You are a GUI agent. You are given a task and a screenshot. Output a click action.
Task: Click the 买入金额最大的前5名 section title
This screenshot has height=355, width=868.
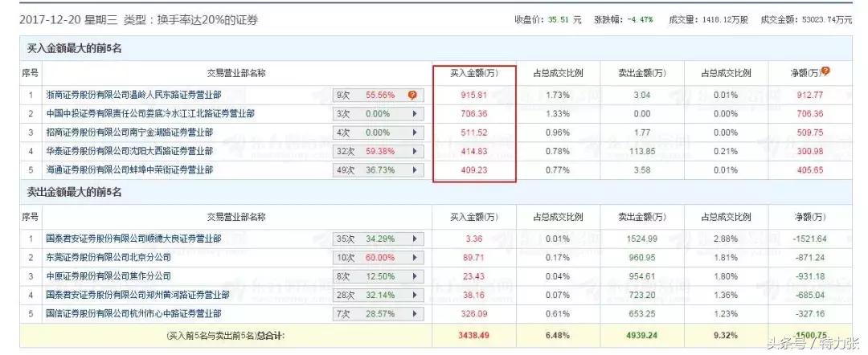coord(74,49)
